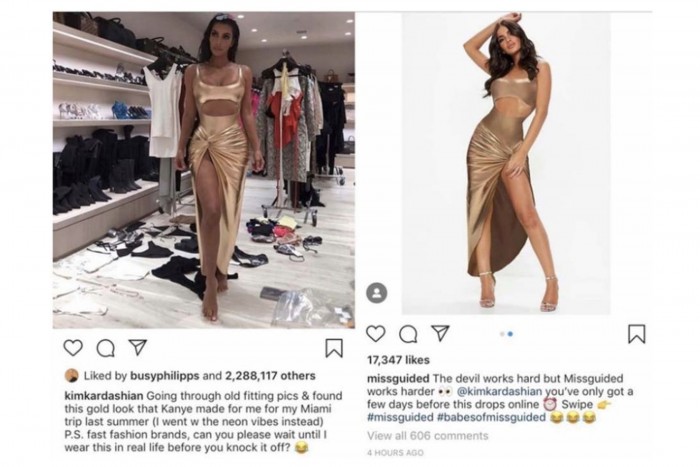View all 606 comments
700x467 pixels.
[428, 436]
